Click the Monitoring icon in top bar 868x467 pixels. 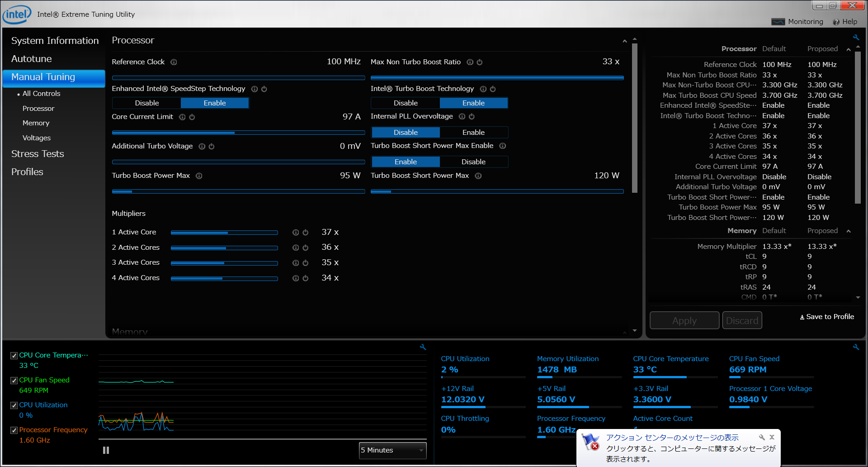[778, 22]
